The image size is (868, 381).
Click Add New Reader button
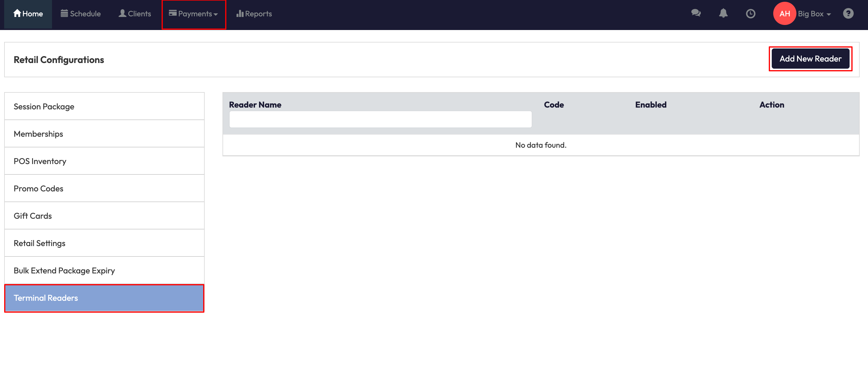(x=810, y=59)
